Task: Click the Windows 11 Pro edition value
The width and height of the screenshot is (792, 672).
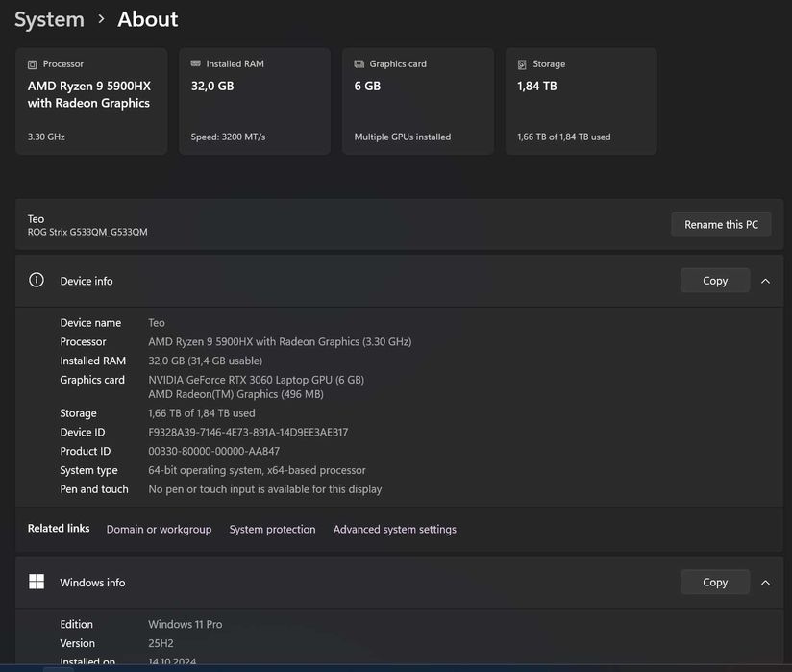Action: pos(185,624)
